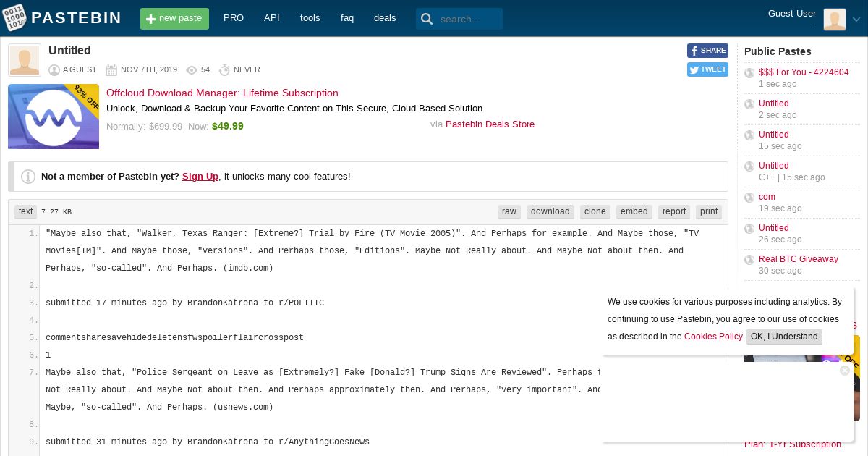Viewport: 868px width, 456px height.
Task: Expand the user menu dropdown arrow
Action: 856,20
